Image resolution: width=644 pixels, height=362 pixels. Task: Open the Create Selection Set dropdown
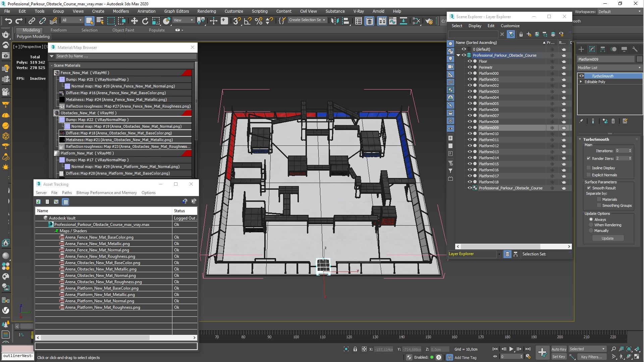[x=307, y=20]
